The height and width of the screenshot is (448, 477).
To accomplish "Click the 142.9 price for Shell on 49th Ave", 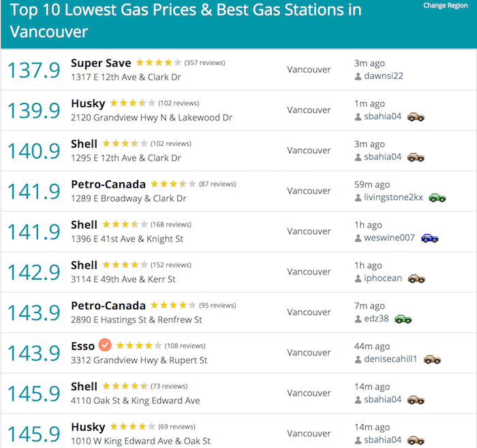I will [x=34, y=272].
